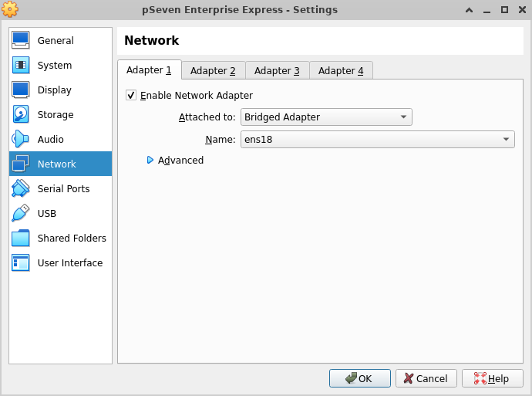This screenshot has height=396, width=532.
Task: Switch to Adapter 4 tab
Action: coord(341,71)
